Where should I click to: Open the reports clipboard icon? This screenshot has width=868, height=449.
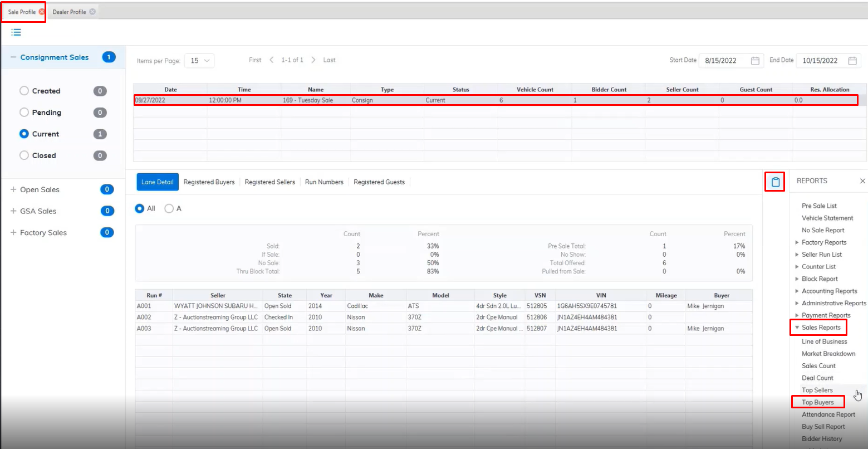(x=775, y=182)
